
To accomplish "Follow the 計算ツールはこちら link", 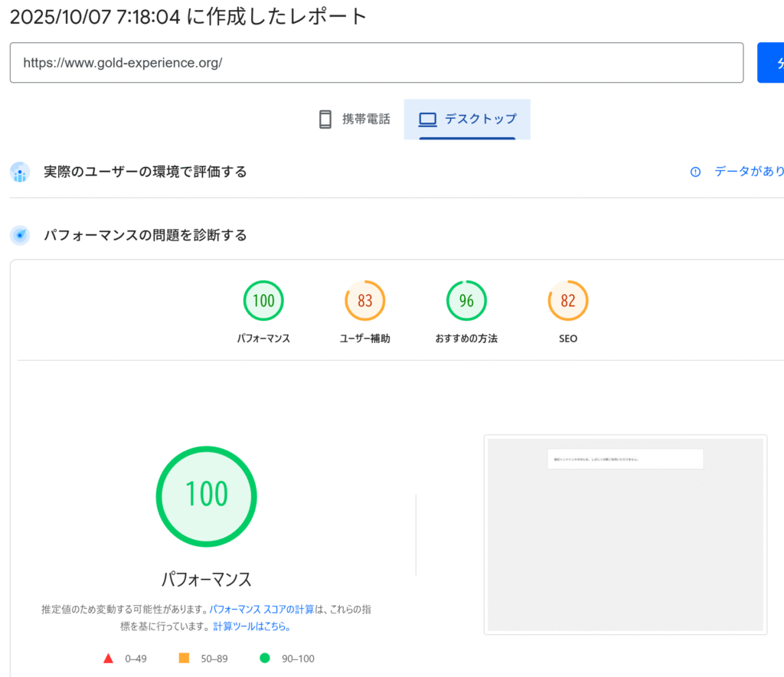I will (251, 626).
